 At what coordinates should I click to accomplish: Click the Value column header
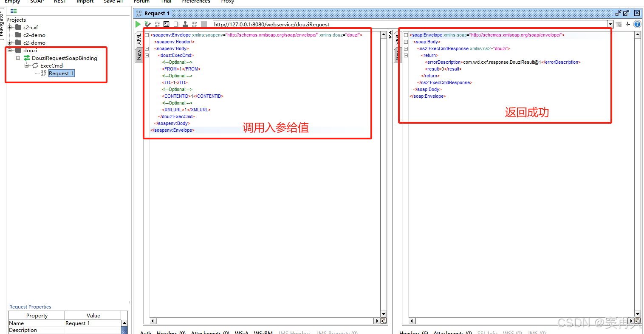[x=93, y=315]
